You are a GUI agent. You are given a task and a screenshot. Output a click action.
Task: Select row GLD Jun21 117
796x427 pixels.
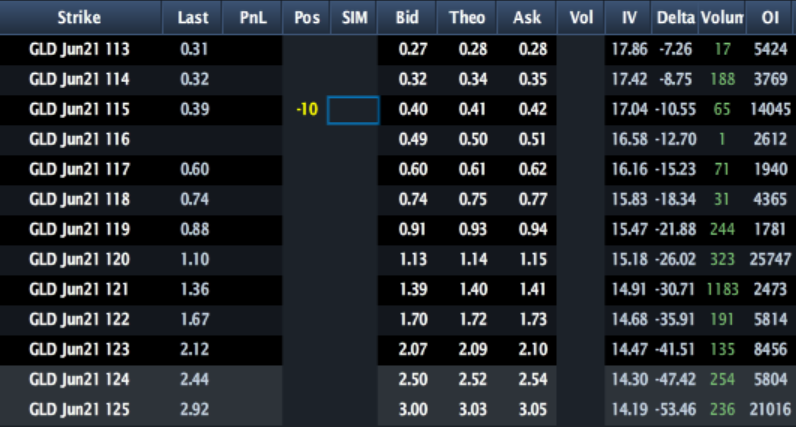click(x=398, y=170)
